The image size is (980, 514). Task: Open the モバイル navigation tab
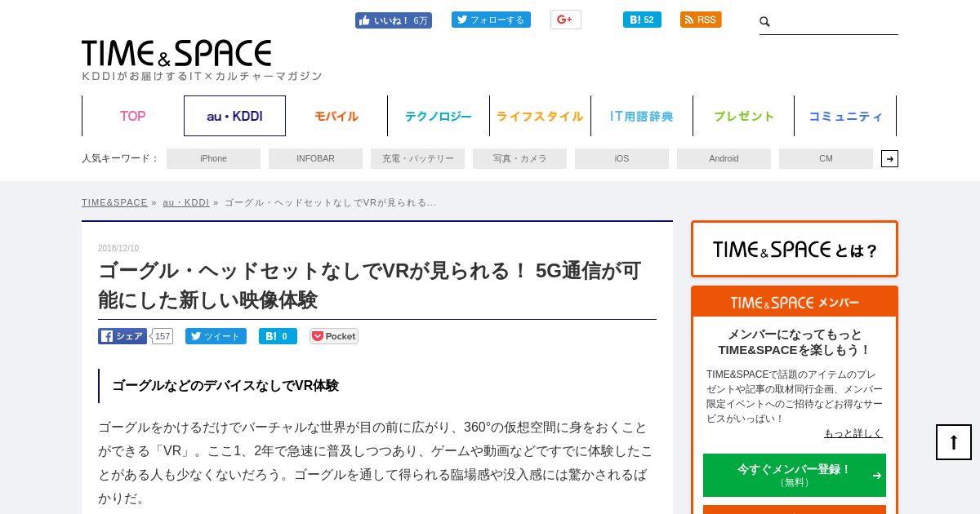point(336,116)
